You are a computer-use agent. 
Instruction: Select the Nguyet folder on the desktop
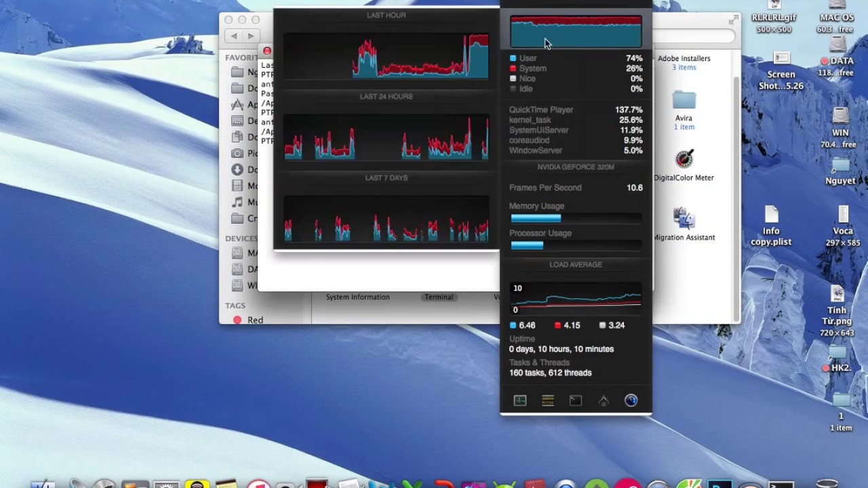click(x=840, y=172)
